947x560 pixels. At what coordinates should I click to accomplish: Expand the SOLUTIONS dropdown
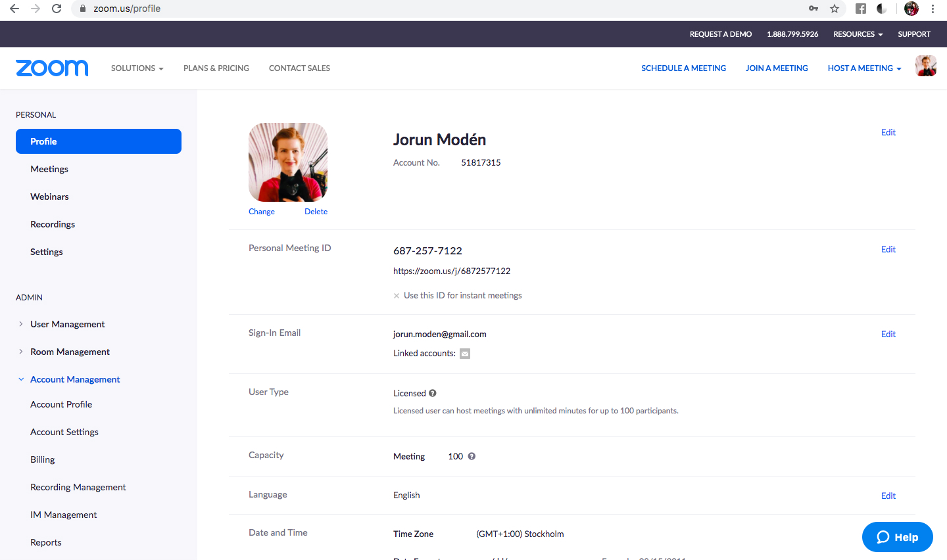(137, 68)
